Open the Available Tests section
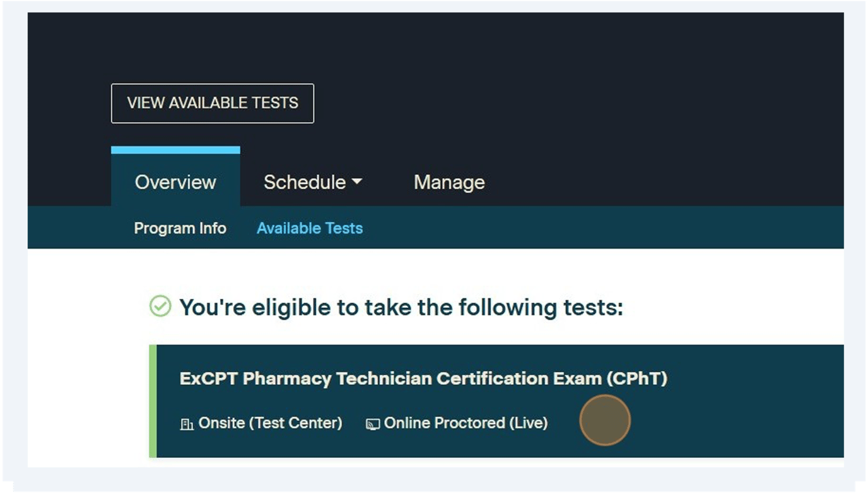 [309, 228]
